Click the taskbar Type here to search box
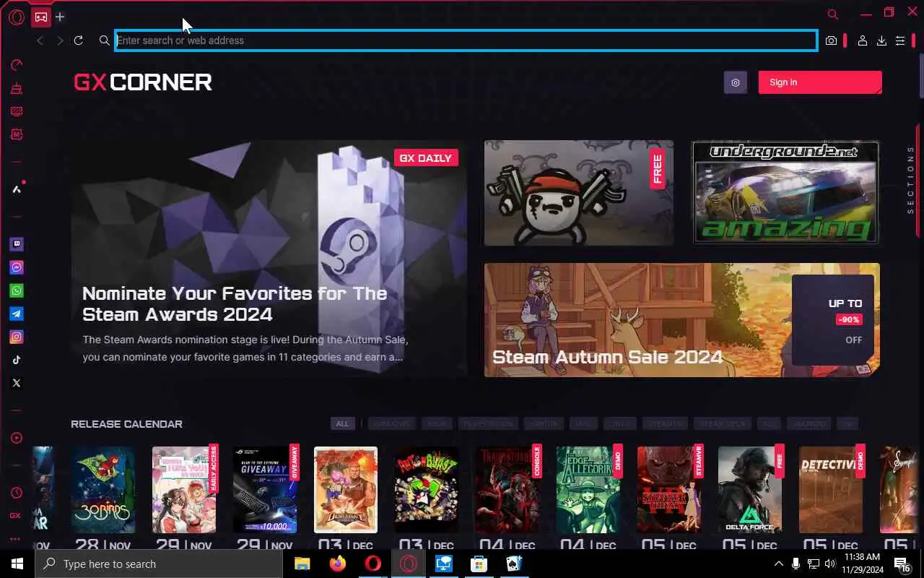The image size is (924, 578). (159, 564)
